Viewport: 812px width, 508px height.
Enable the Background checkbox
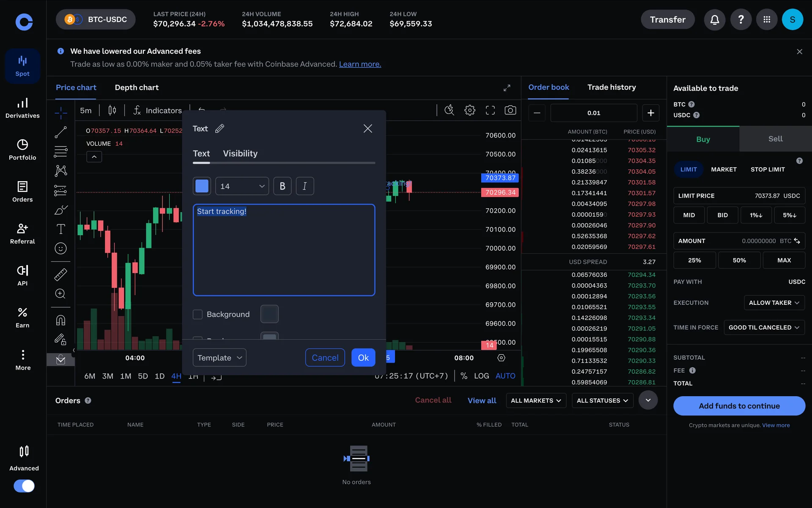tap(198, 315)
